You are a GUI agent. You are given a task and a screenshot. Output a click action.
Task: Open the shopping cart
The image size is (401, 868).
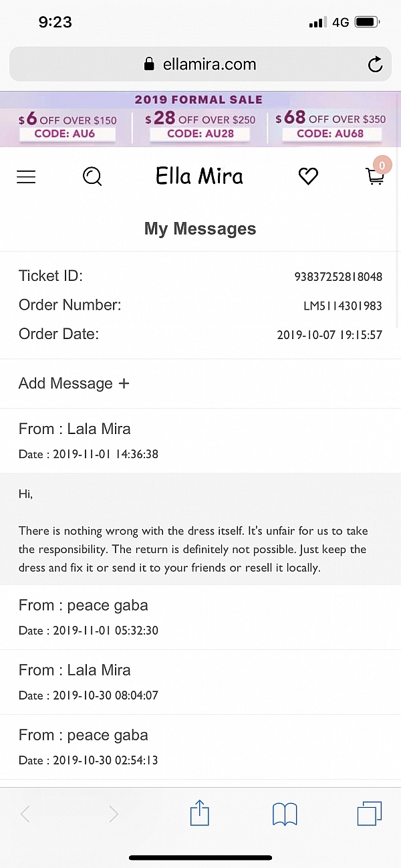click(x=375, y=178)
